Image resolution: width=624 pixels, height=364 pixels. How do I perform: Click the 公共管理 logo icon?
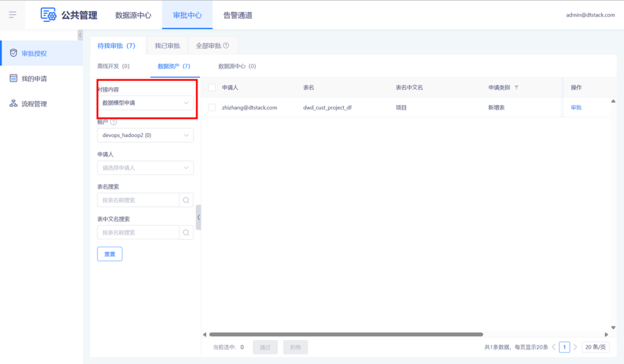tap(49, 14)
